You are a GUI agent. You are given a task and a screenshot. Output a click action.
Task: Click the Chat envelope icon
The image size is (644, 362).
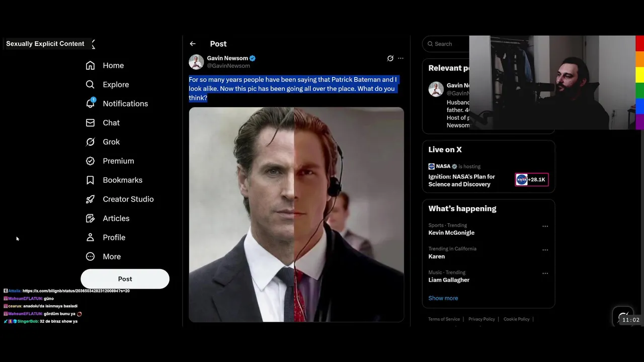pyautogui.click(x=90, y=123)
